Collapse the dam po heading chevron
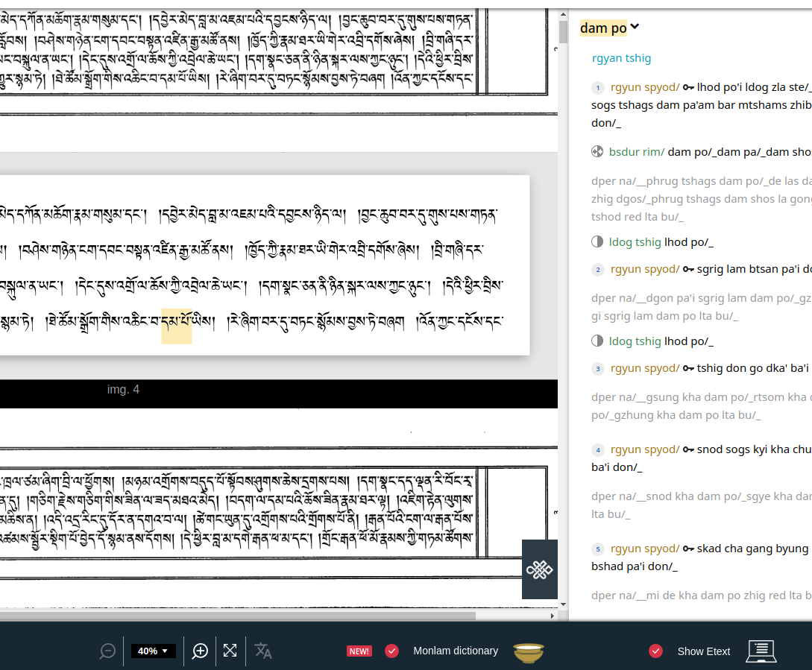The image size is (812, 670). (x=635, y=26)
